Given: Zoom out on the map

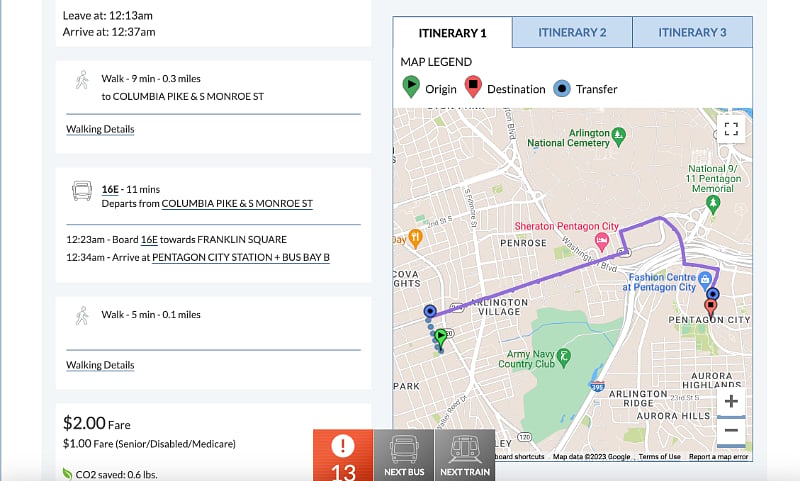Looking at the screenshot, I should pos(731,431).
